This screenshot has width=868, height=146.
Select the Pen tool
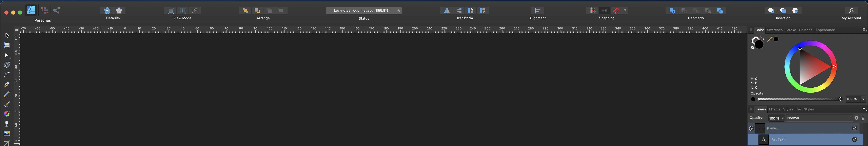[x=7, y=85]
